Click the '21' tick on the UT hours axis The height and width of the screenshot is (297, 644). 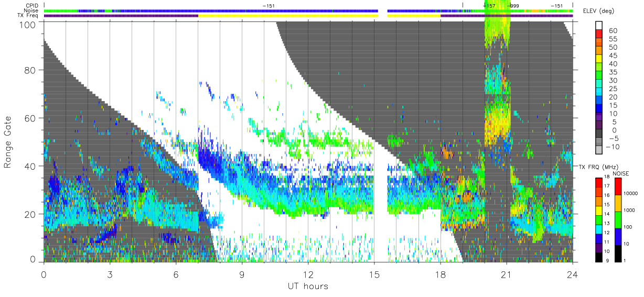pos(506,273)
